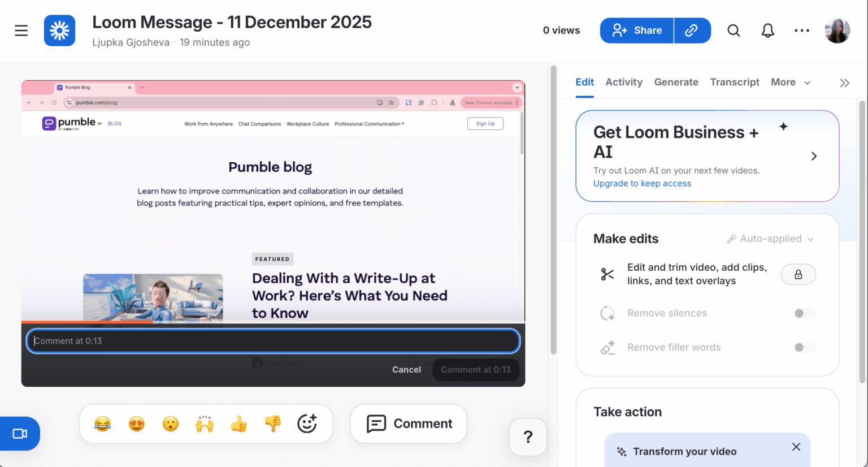Enable Remove filler words
The height and width of the screenshot is (467, 868).
804,347
